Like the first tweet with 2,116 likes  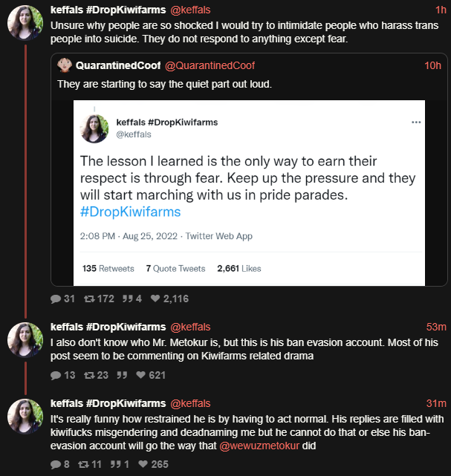(156, 299)
